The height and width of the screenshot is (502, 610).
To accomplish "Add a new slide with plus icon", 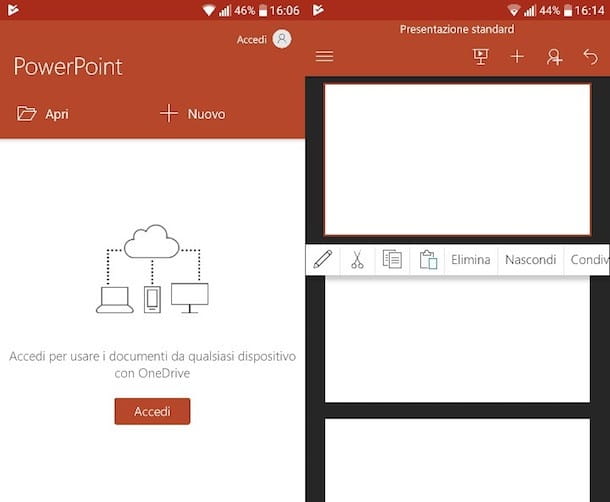I will tap(517, 57).
